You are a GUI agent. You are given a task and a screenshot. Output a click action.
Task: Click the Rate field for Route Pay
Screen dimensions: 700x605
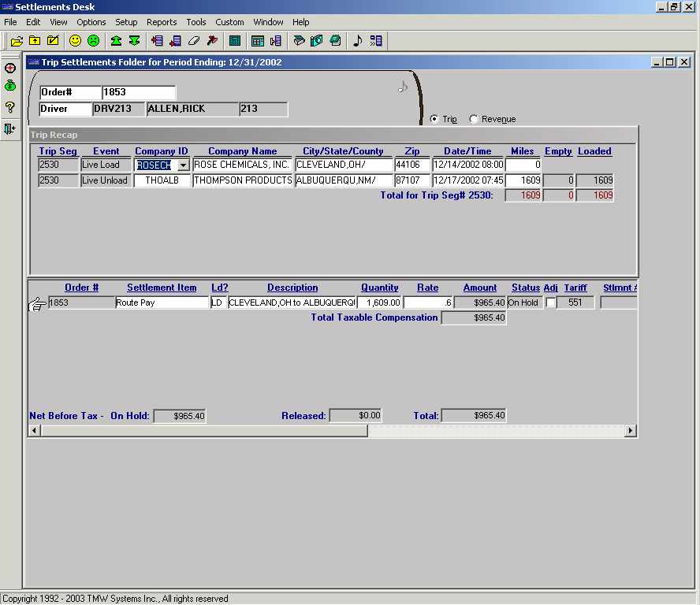tap(428, 302)
